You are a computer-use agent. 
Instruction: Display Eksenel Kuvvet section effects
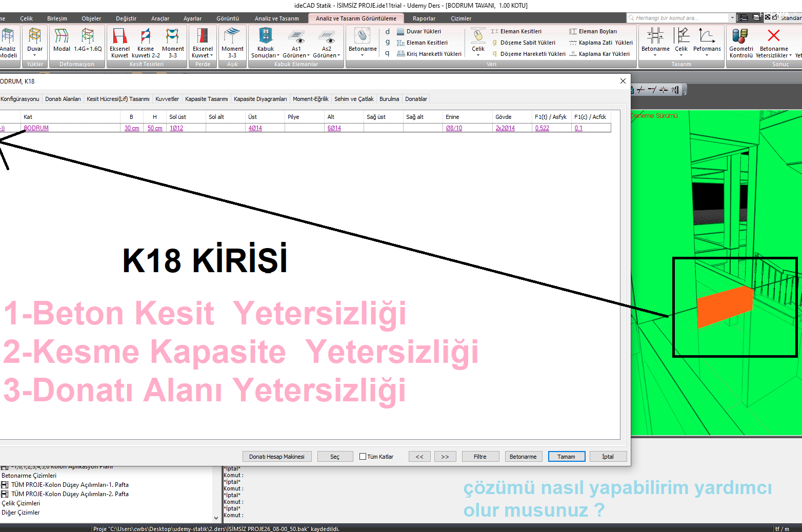[119, 43]
